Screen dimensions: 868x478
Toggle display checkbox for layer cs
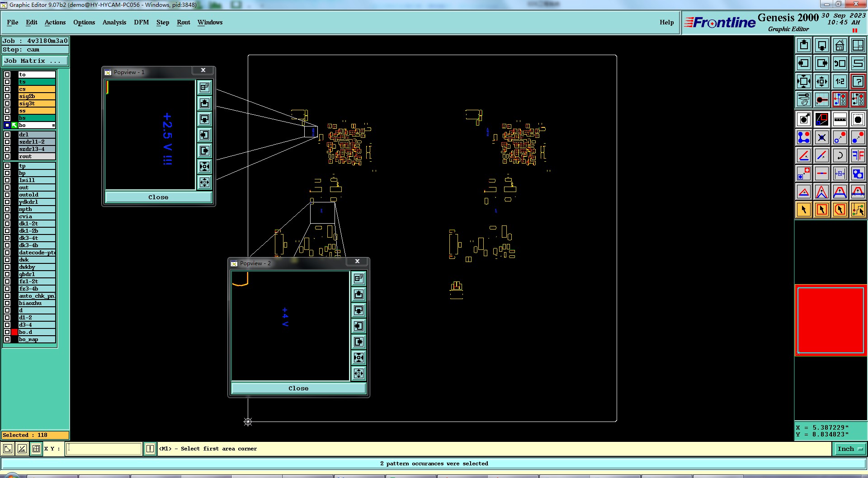pyautogui.click(x=7, y=89)
